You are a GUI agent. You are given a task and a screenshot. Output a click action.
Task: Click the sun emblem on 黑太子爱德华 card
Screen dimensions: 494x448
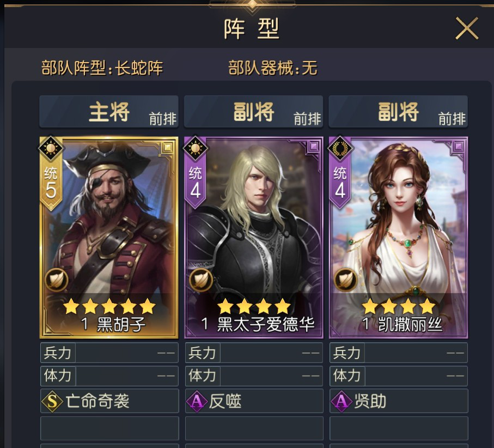click(x=196, y=147)
